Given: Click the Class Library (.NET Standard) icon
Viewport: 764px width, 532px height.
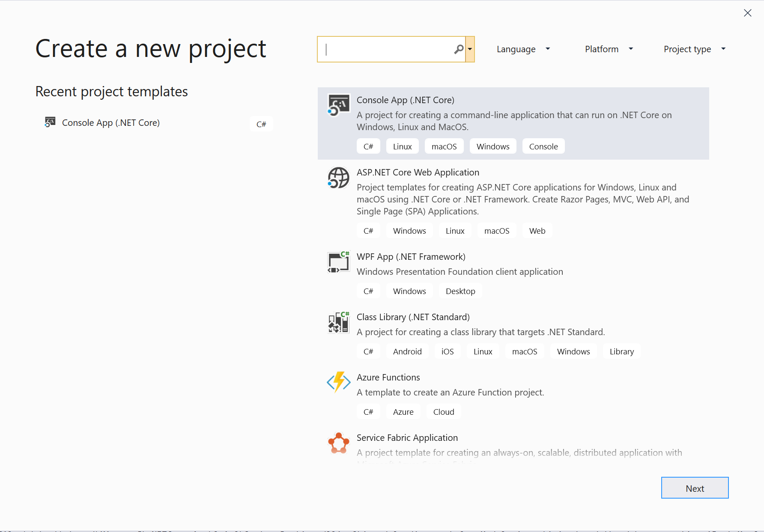Looking at the screenshot, I should [338, 322].
